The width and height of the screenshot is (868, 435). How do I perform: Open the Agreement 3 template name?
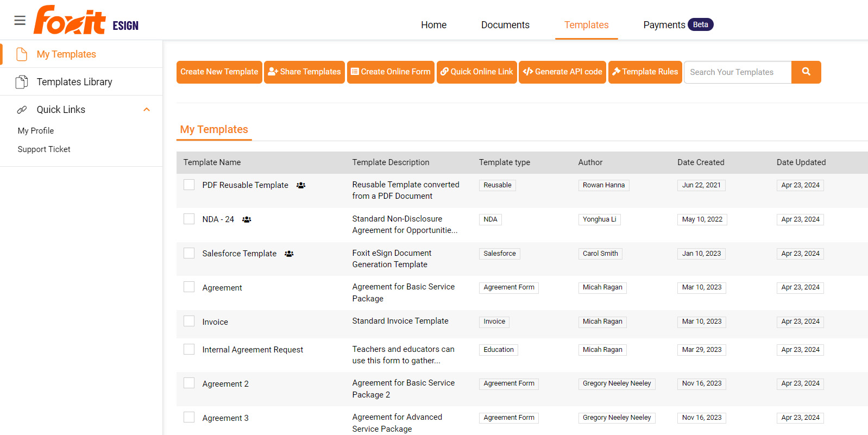(x=225, y=418)
